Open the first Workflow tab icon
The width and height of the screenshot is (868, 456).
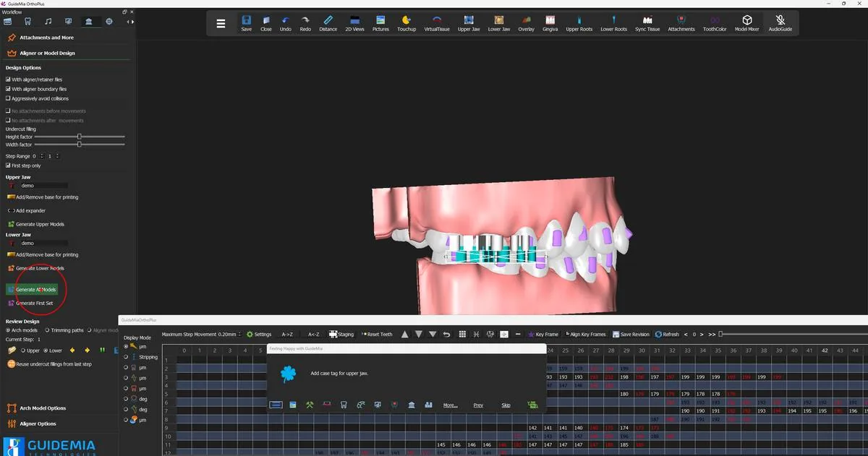[x=8, y=22]
